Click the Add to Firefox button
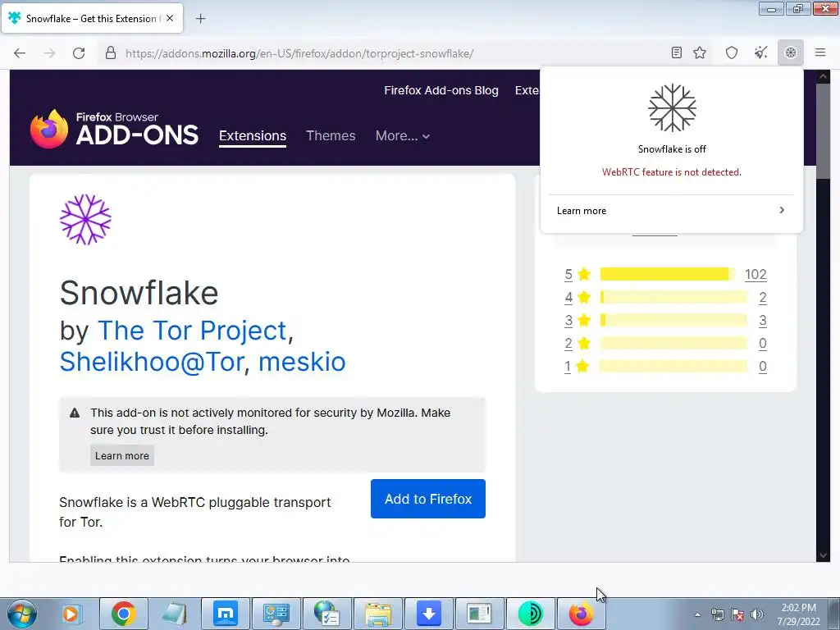Screen dimensions: 840x630 [x=428, y=499]
